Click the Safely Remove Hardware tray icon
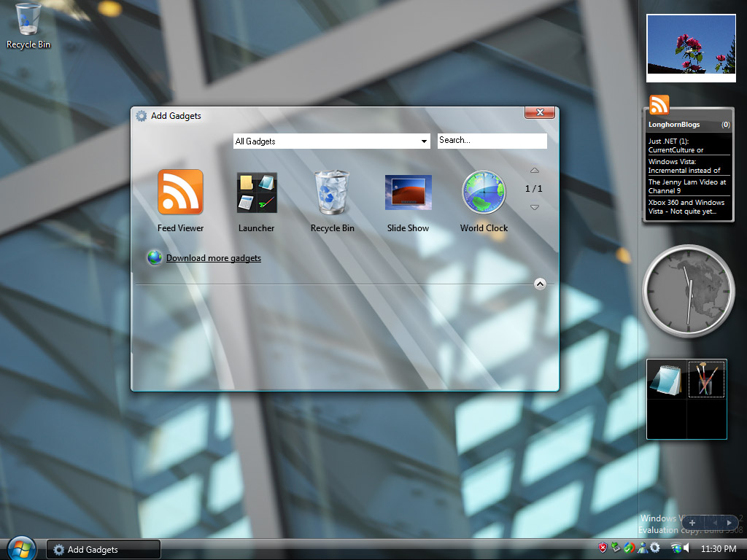This screenshot has height=560, width=747. click(x=616, y=548)
